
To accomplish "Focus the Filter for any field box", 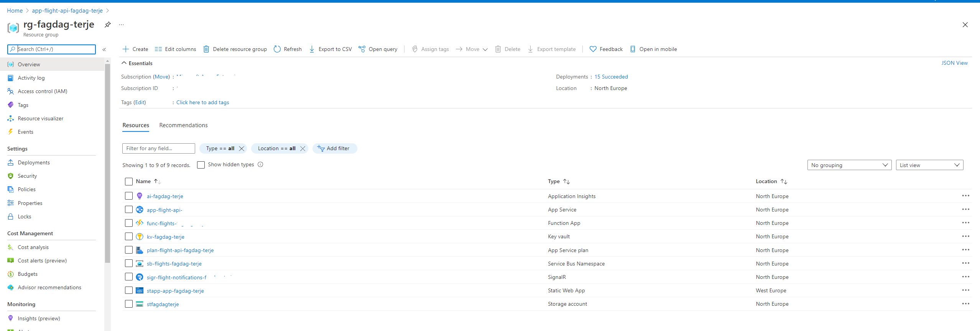I will coord(159,148).
